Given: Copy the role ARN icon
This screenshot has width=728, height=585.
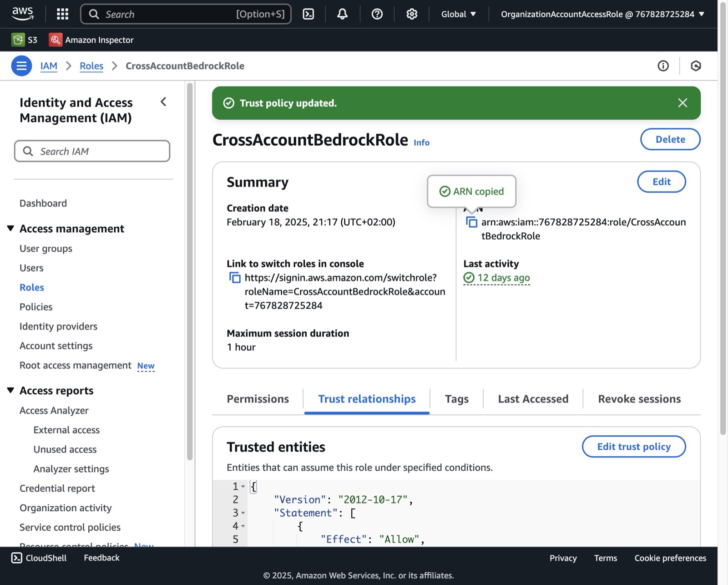Looking at the screenshot, I should click(471, 222).
